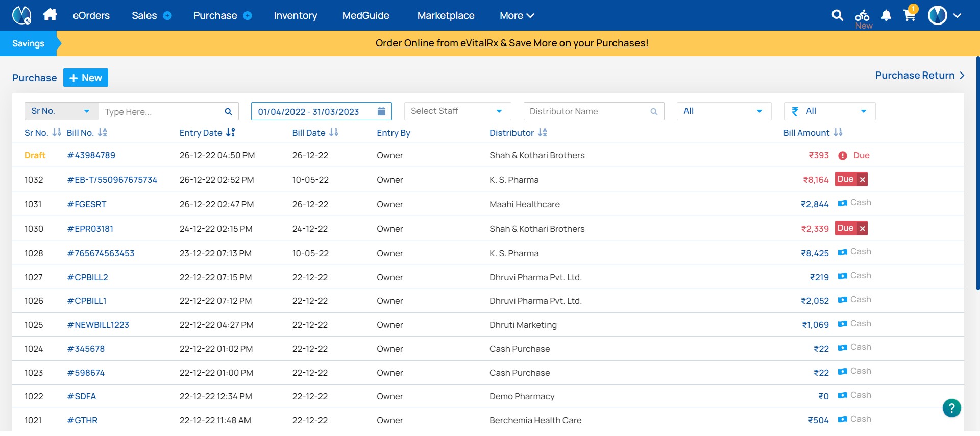Image resolution: width=980 pixels, height=436 pixels.
Task: Click Distributor Name search icon
Action: point(654,112)
